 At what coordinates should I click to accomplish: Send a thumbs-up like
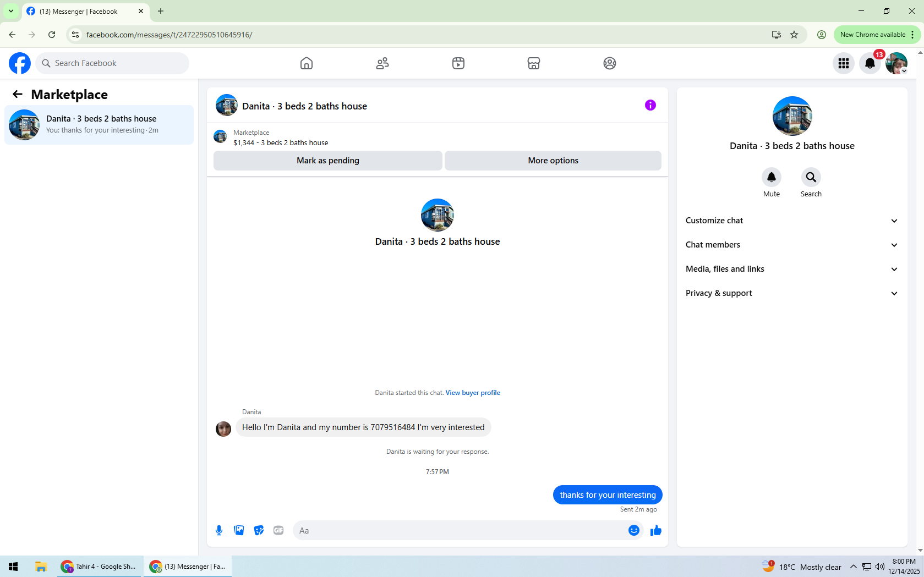(x=656, y=530)
